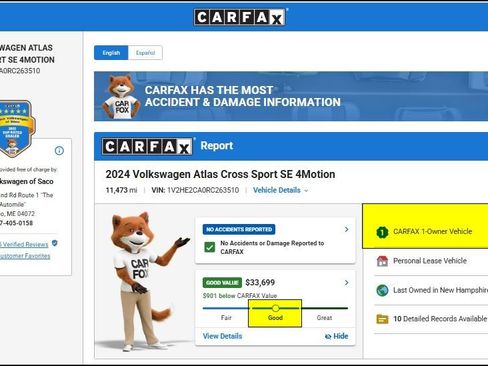
Task: Open the Customer Favorites link
Action: (x=25, y=256)
